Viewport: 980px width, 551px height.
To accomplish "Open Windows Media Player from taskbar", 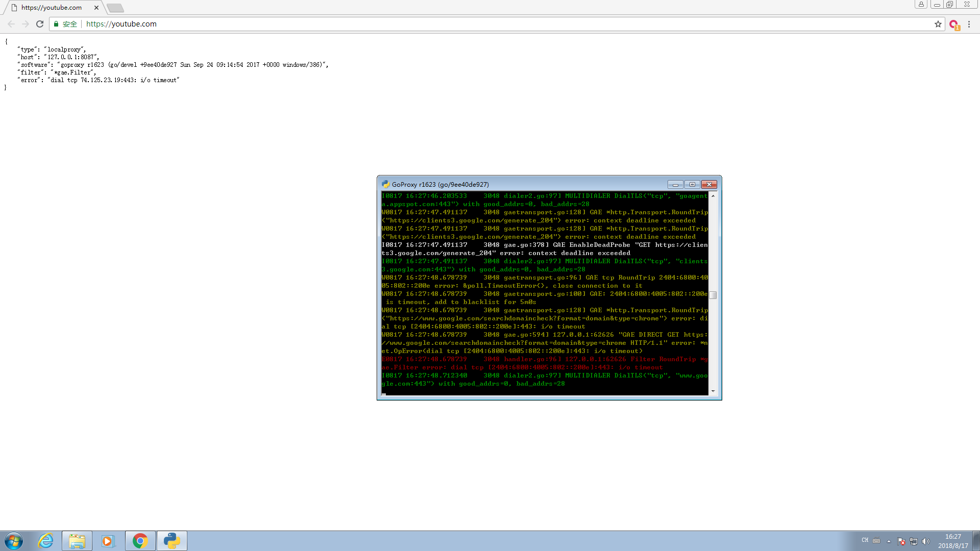I will (x=108, y=541).
